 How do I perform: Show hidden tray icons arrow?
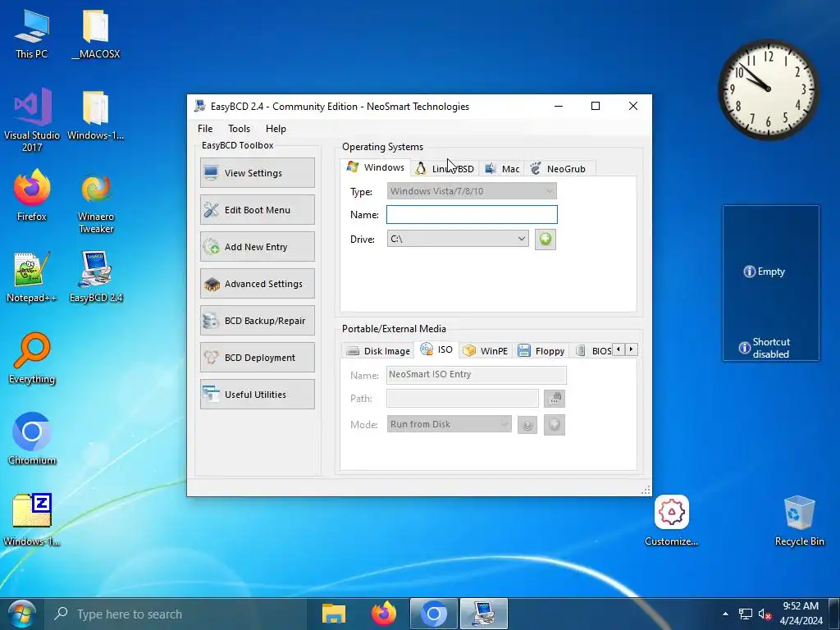[725, 614]
